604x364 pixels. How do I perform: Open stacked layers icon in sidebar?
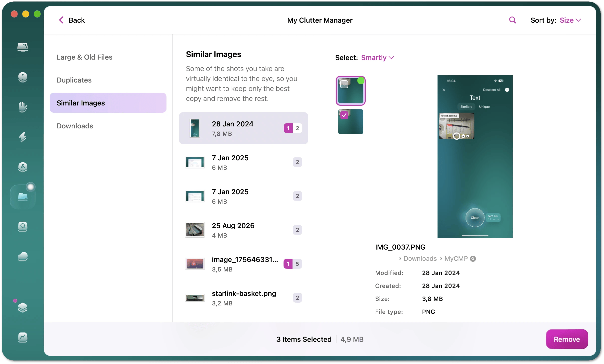click(x=23, y=307)
